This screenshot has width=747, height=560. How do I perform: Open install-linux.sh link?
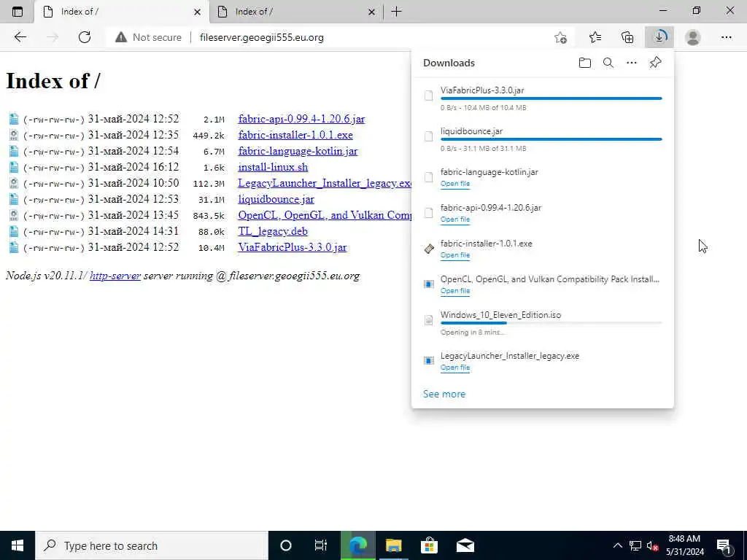tap(273, 167)
